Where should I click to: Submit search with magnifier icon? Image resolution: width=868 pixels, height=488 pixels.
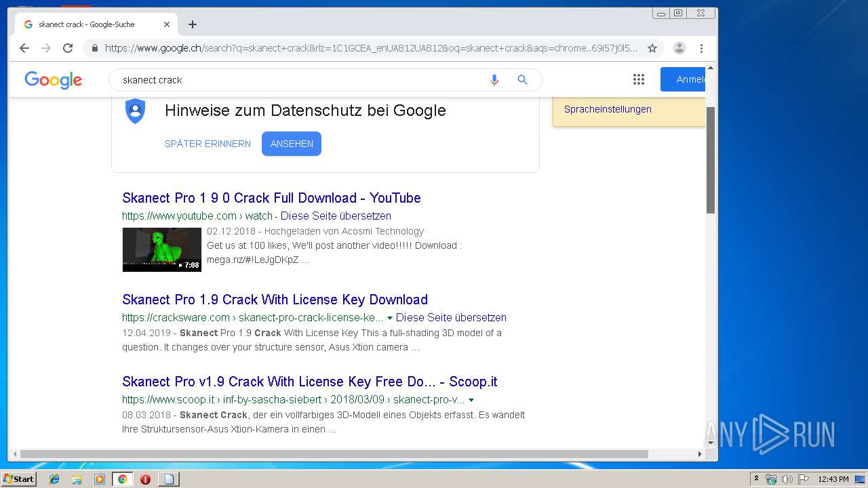522,80
